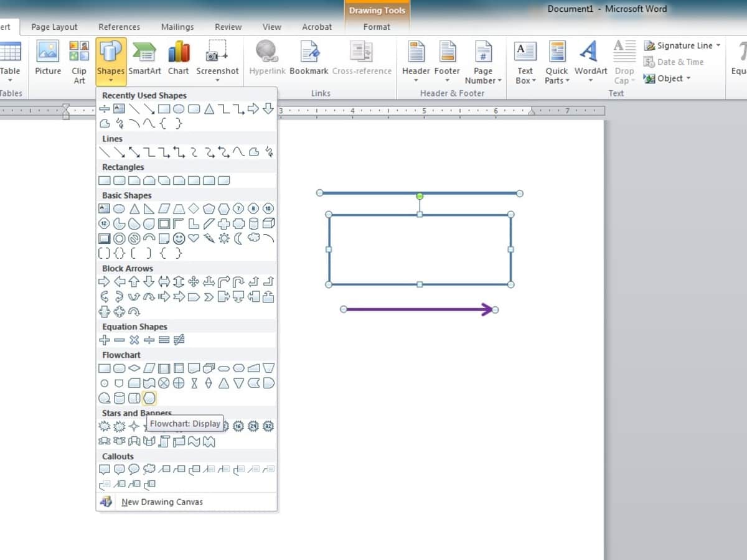Screen dimensions: 747x560
Task: Click the SmartArt icon in ribbon
Action: (144, 58)
